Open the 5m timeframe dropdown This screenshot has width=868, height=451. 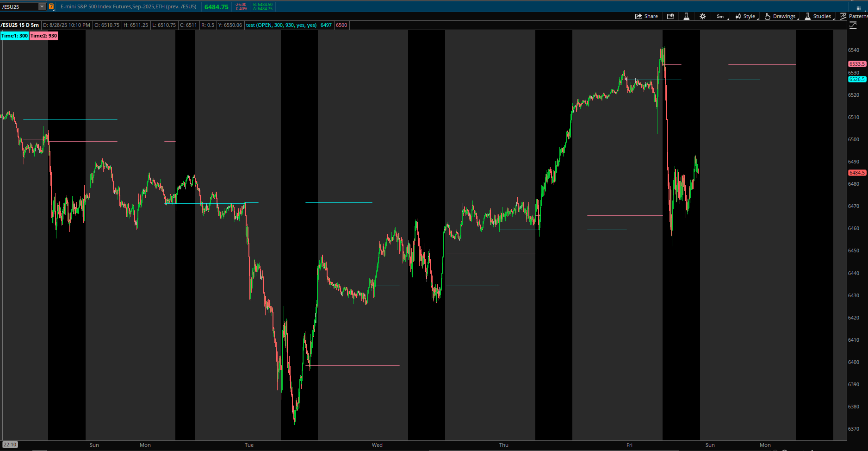coord(720,16)
